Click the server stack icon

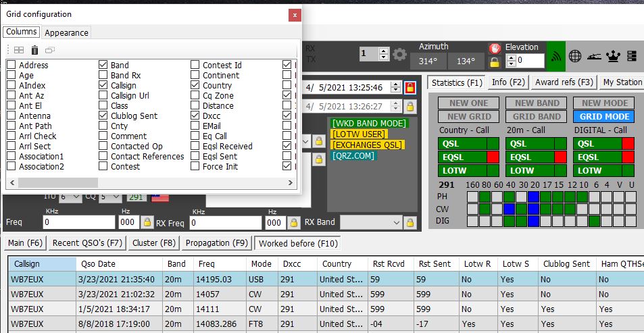tap(632, 56)
